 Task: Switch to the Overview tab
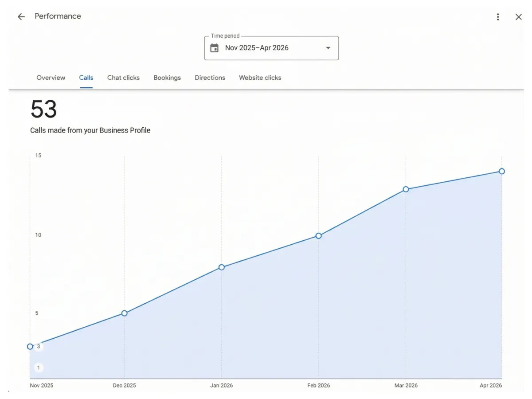tap(51, 78)
